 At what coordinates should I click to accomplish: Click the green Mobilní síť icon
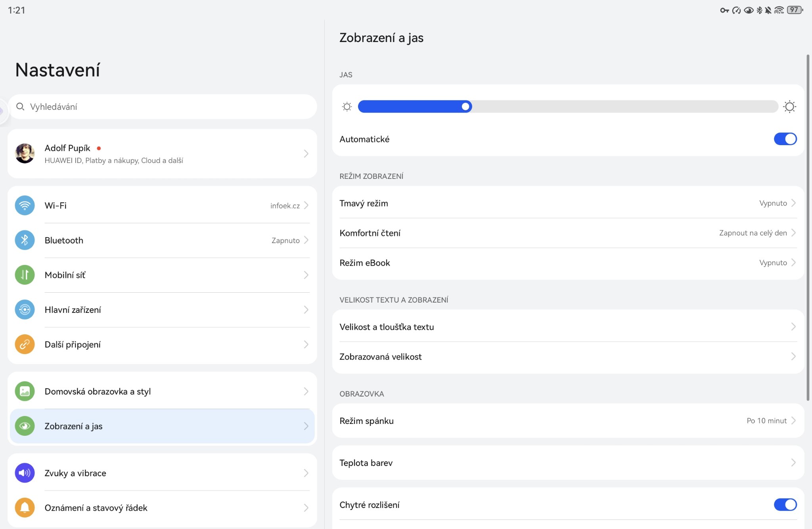[25, 275]
